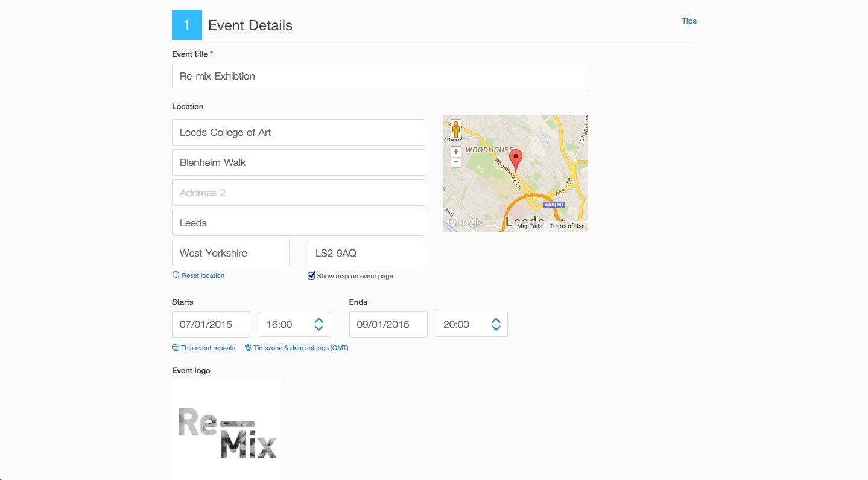Open Timezone & date settings (GMT)
This screenshot has height=480, width=868.
point(301,348)
